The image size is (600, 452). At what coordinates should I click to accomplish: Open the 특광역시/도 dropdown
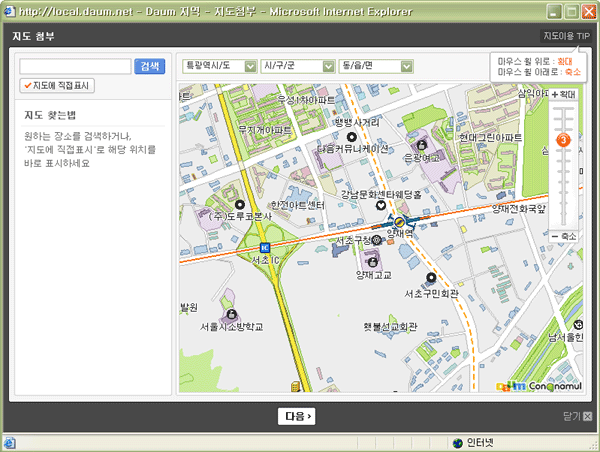click(220, 66)
